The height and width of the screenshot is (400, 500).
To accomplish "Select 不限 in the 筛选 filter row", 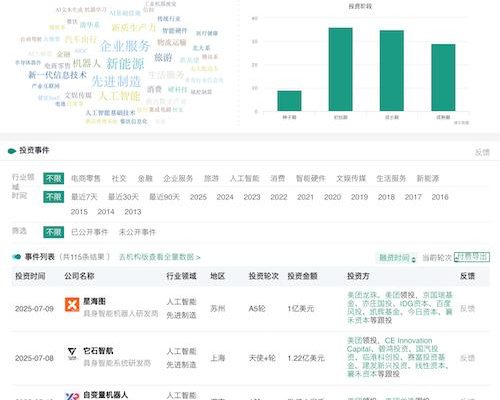I will [54, 232].
